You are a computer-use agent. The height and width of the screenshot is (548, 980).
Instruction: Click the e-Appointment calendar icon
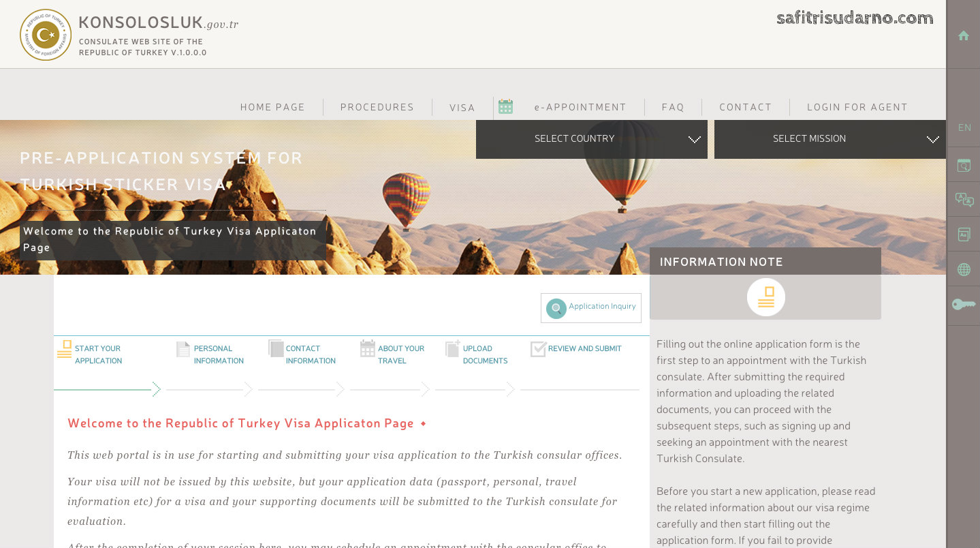click(505, 106)
